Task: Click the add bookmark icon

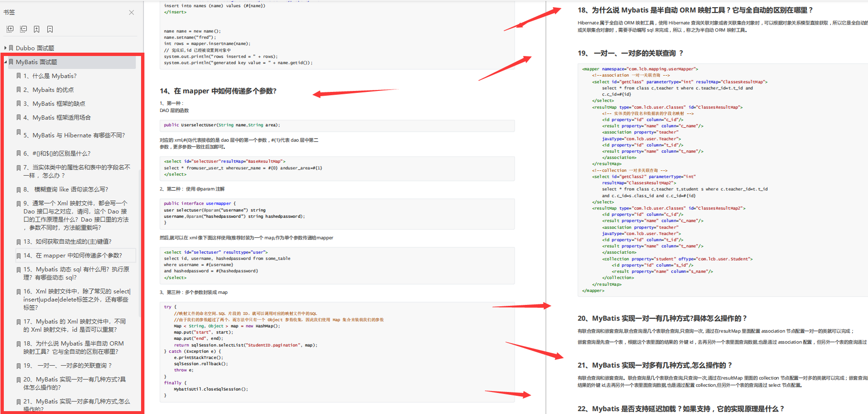Action: pyautogui.click(x=37, y=29)
